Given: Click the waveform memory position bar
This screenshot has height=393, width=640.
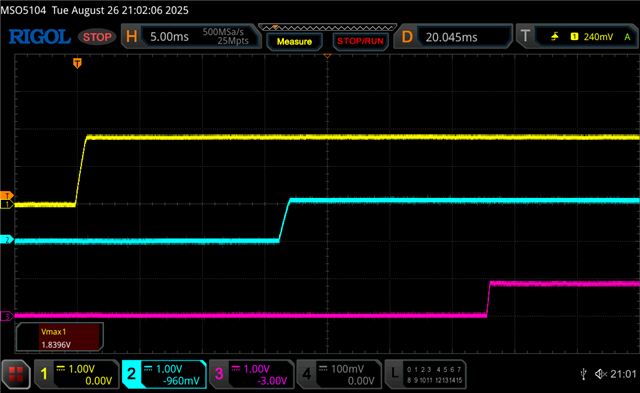Looking at the screenshot, I should pos(327,27).
